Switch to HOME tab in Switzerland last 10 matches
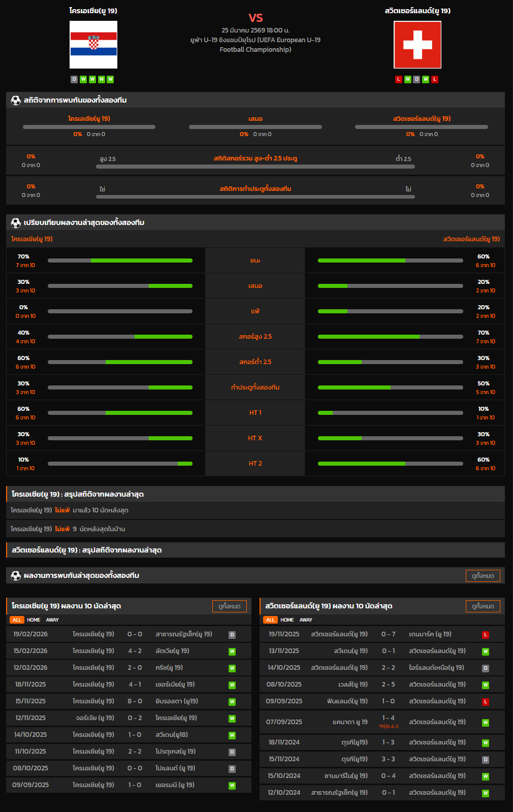The height and width of the screenshot is (812, 513). [287, 620]
